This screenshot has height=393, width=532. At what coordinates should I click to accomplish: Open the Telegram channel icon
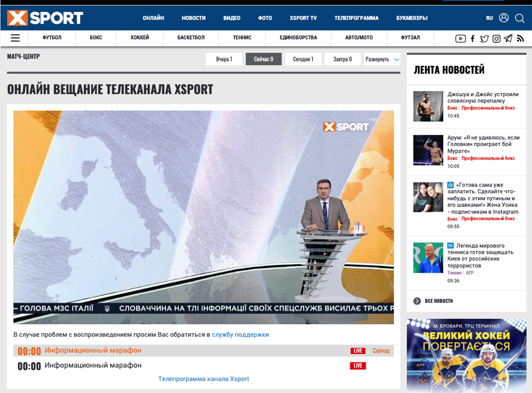pyautogui.click(x=508, y=39)
